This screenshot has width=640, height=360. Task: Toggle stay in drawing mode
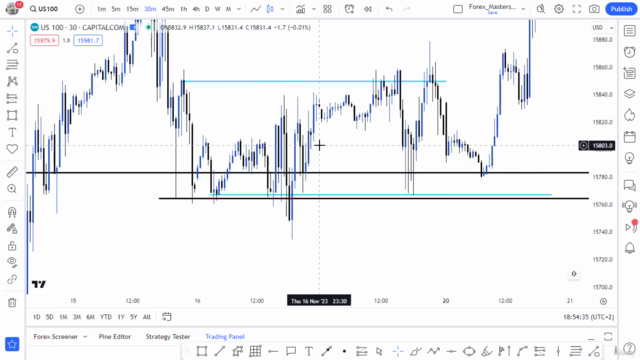[x=12, y=229]
